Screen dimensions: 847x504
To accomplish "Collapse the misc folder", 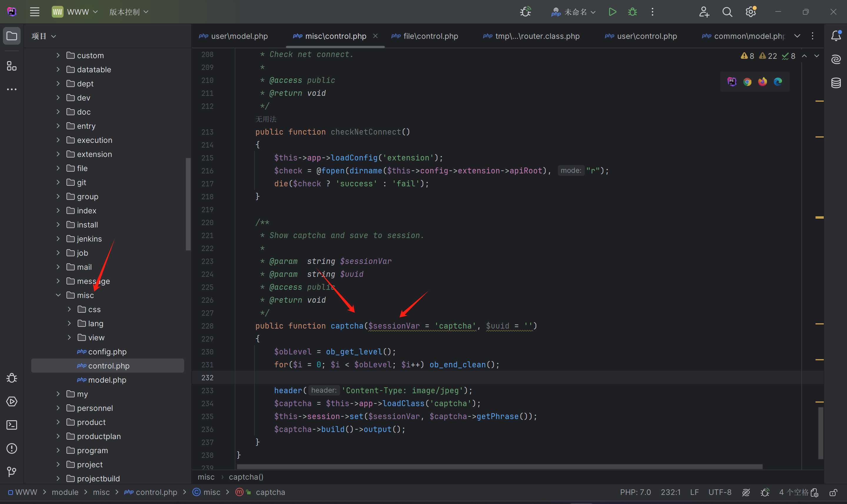I will point(58,295).
